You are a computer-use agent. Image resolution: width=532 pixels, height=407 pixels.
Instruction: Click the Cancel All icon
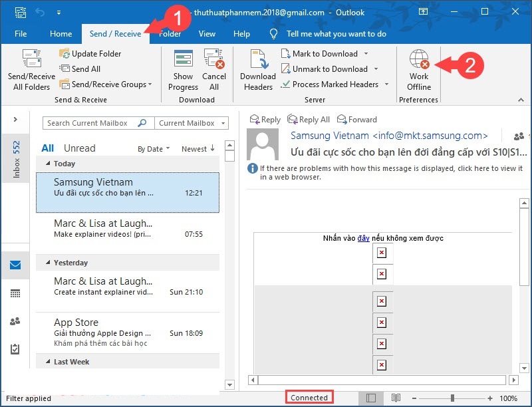coord(214,59)
